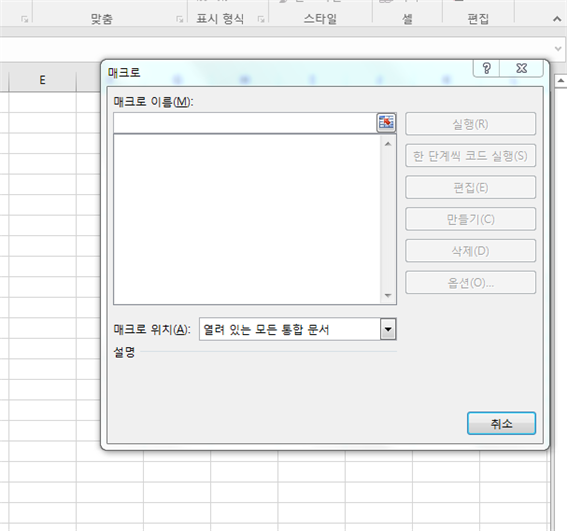Click 한 단계씩 코드 실행(S) button

(x=470, y=156)
